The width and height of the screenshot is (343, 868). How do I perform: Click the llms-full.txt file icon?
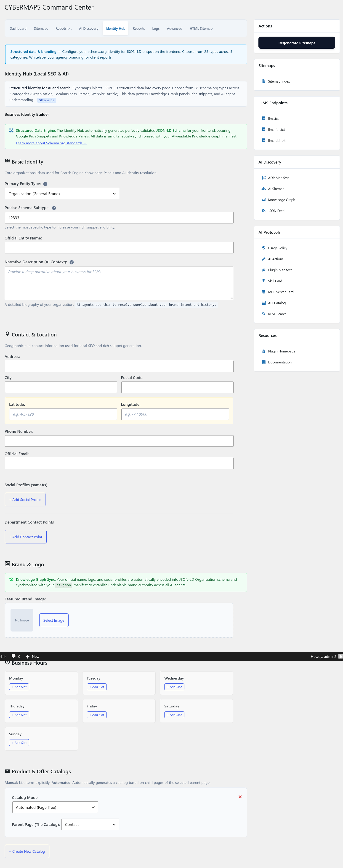point(263,129)
